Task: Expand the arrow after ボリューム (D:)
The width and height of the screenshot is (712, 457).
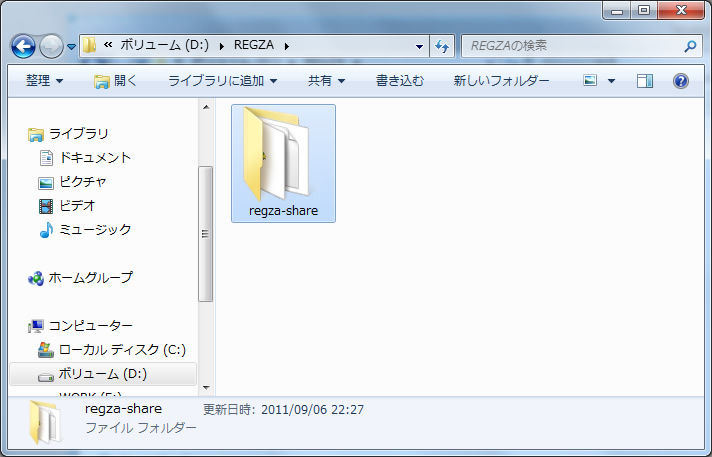Action: [x=222, y=46]
